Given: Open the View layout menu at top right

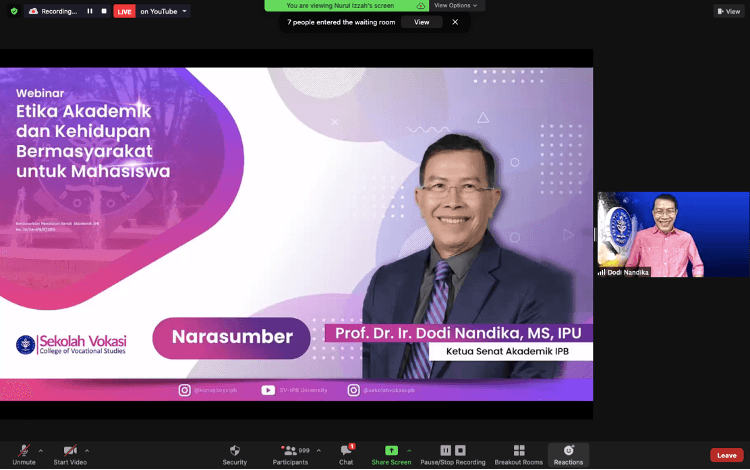Looking at the screenshot, I should point(728,11).
